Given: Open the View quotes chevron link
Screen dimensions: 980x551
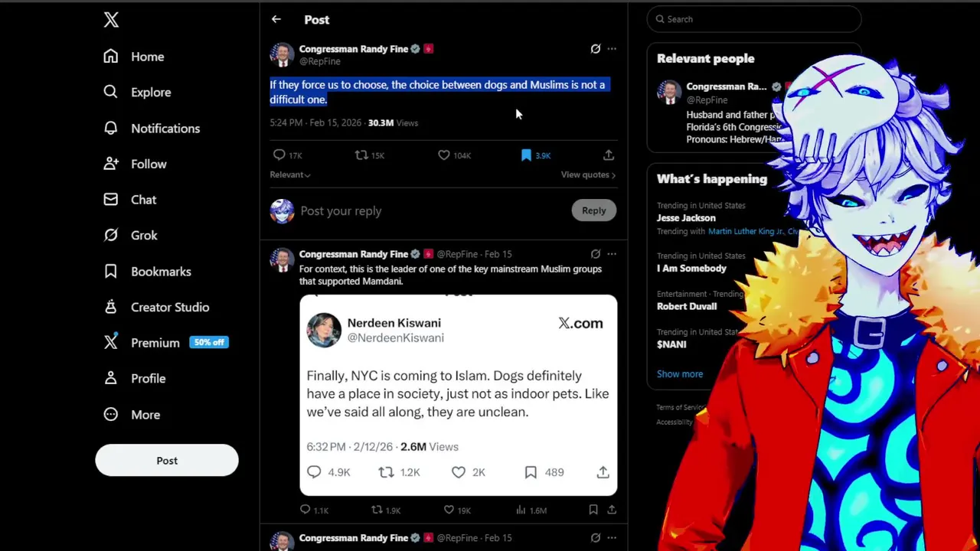Looking at the screenshot, I should (588, 174).
